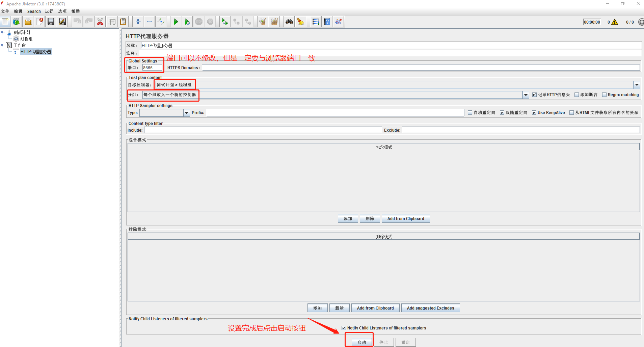Enable the Regex matching checkbox
This screenshot has width=644, height=347.
click(604, 95)
